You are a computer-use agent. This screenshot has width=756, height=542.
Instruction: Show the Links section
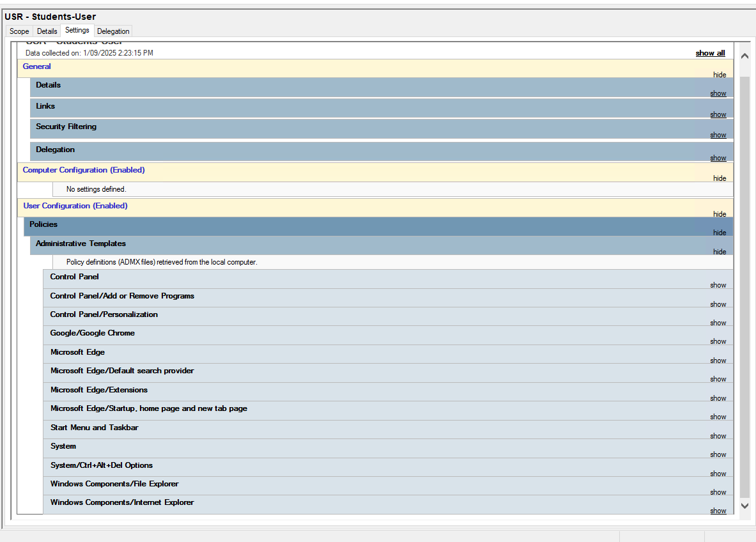[x=718, y=114]
